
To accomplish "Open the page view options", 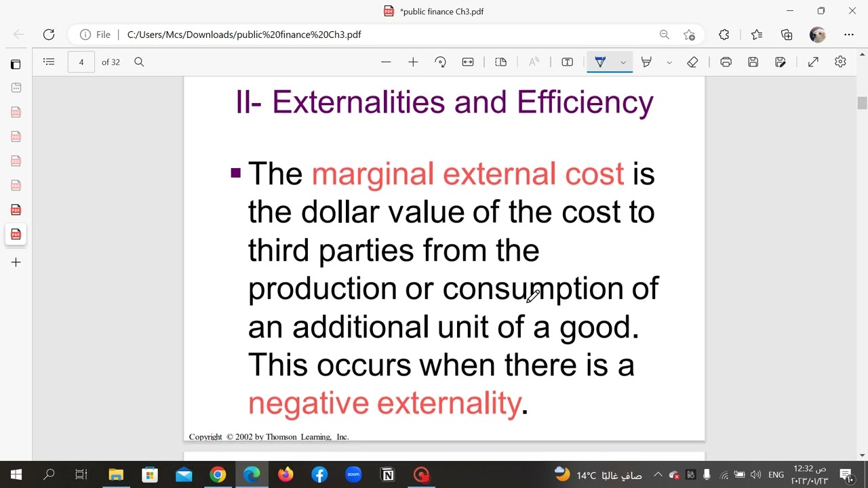I will 501,62.
